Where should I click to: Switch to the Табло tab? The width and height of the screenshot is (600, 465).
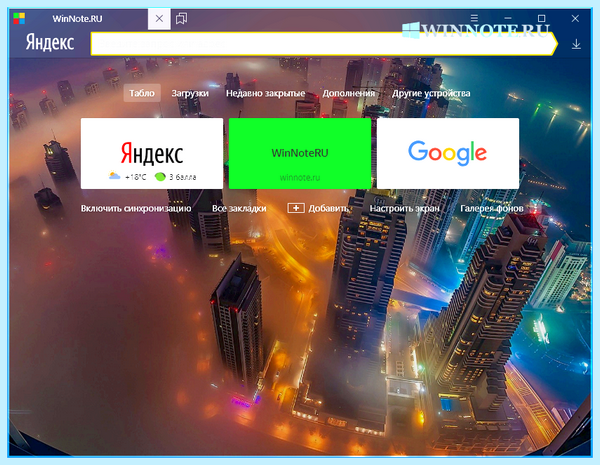tap(142, 93)
